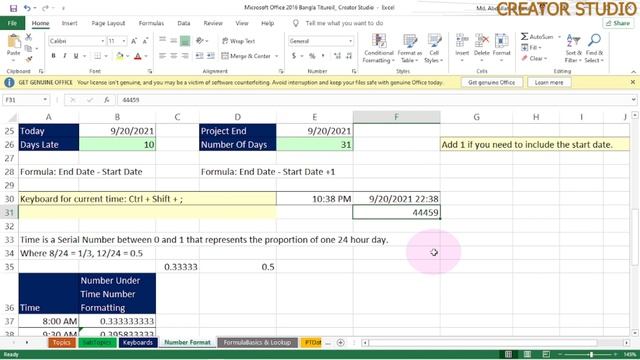Open Cell Styles gallery

[x=433, y=49]
